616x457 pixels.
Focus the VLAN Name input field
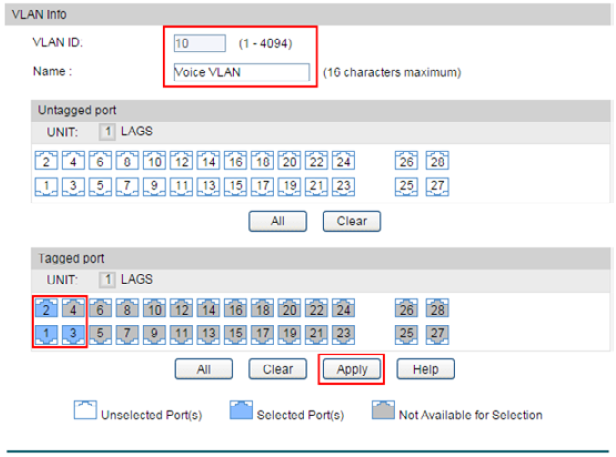click(242, 72)
